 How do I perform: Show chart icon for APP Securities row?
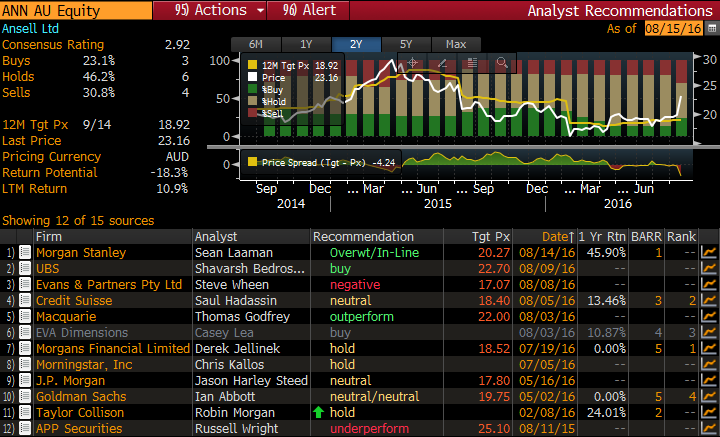tap(709, 428)
